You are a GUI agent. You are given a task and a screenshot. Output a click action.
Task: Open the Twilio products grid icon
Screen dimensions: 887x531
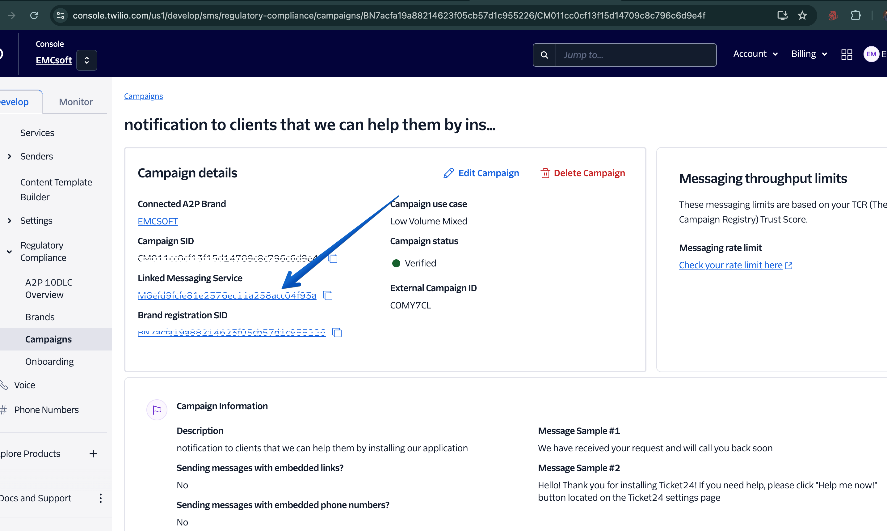pos(846,54)
